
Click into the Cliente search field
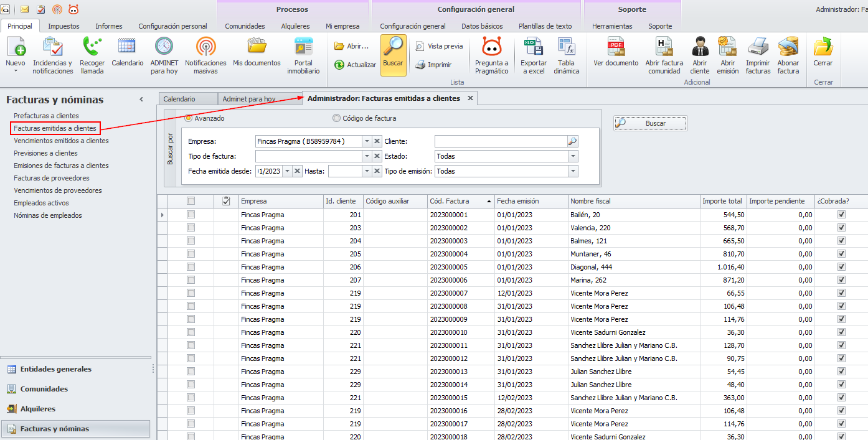(x=500, y=141)
